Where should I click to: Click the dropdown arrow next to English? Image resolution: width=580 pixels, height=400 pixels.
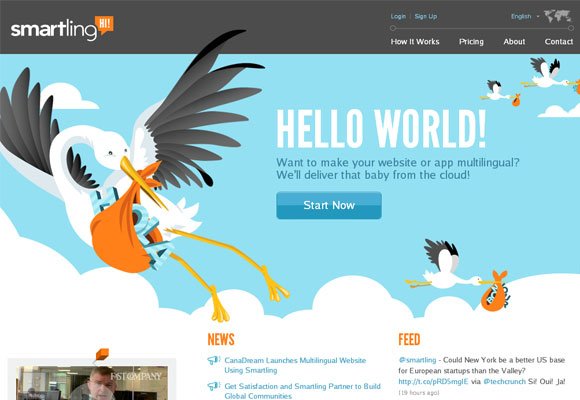(x=537, y=16)
